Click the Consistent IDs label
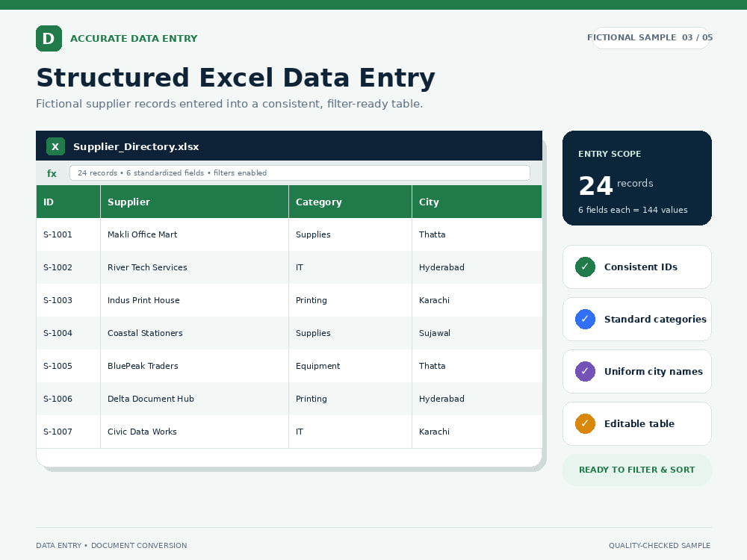The height and width of the screenshot is (560, 747). 641,267
